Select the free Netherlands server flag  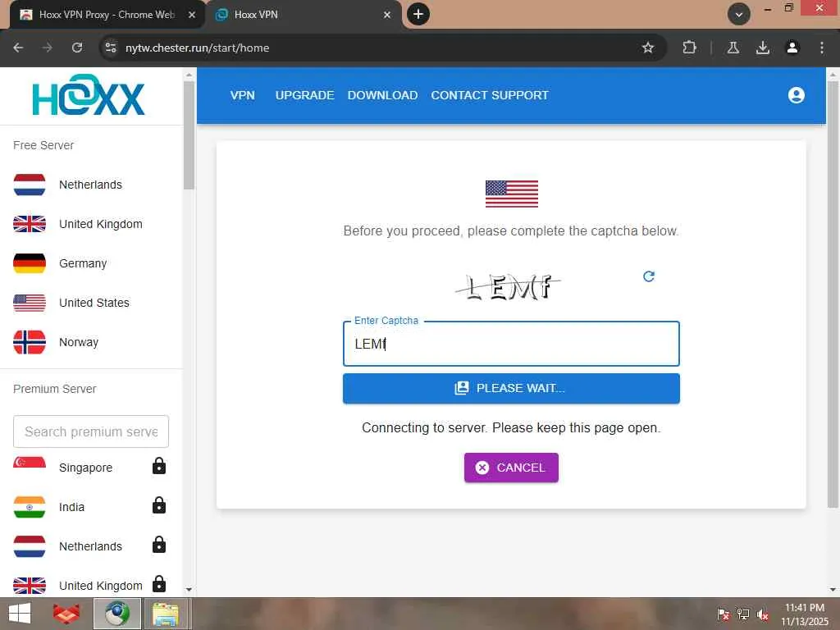(30, 185)
